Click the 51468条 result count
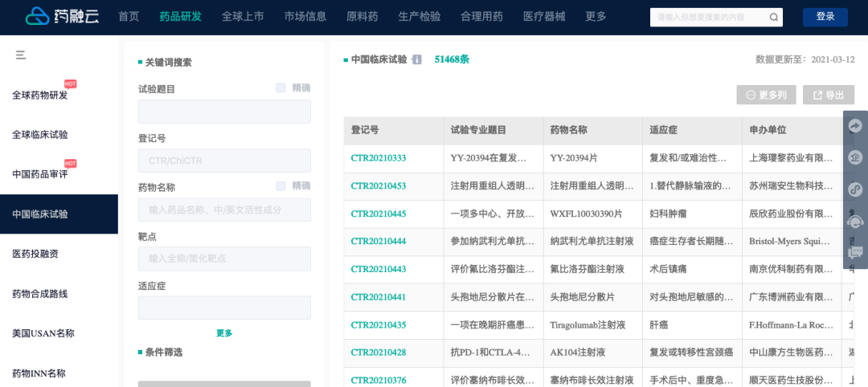This screenshot has height=387, width=868. (x=452, y=59)
